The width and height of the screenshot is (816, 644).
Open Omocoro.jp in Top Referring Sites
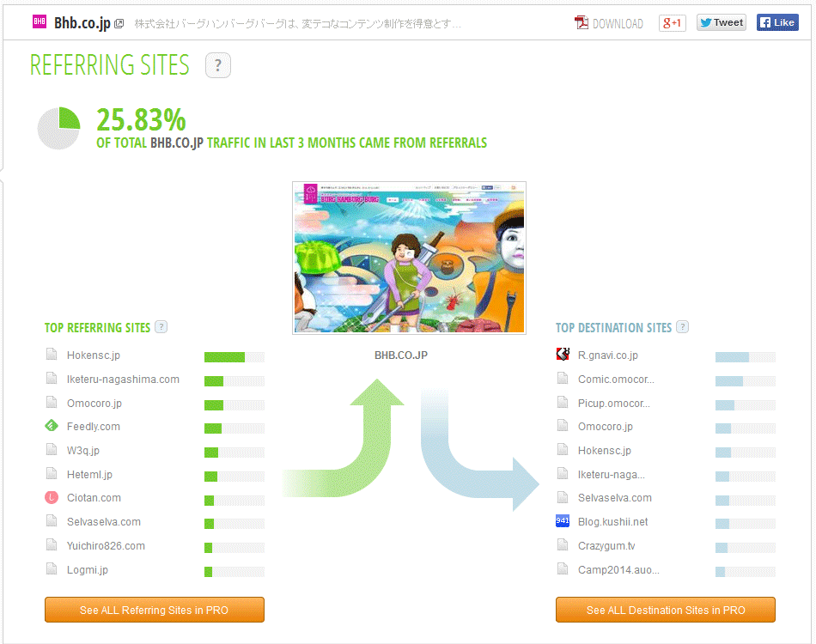tap(94, 404)
